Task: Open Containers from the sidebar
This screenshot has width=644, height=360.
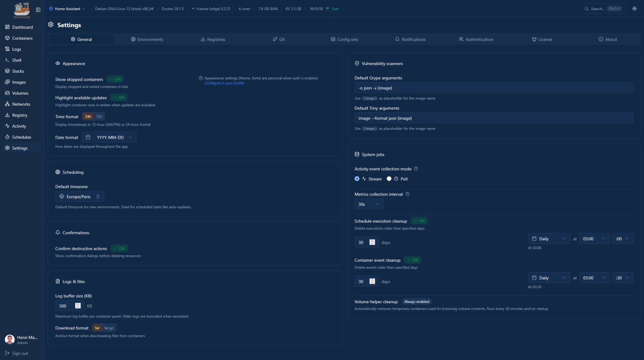Action: [x=22, y=38]
